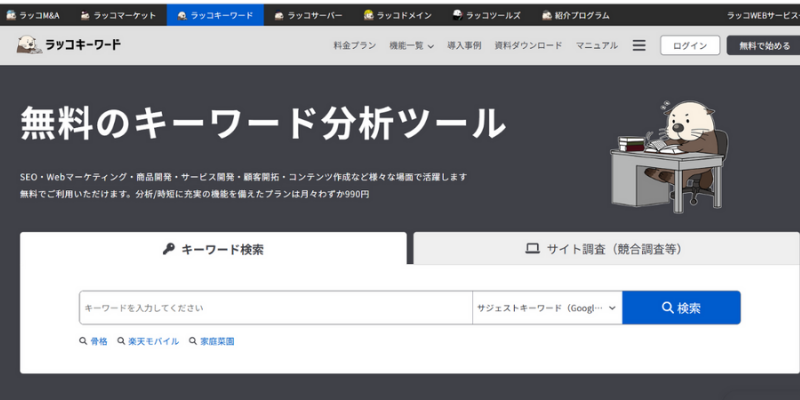Open the 紹介プログラム link
Image resolution: width=800 pixels, height=400 pixels.
[576, 15]
